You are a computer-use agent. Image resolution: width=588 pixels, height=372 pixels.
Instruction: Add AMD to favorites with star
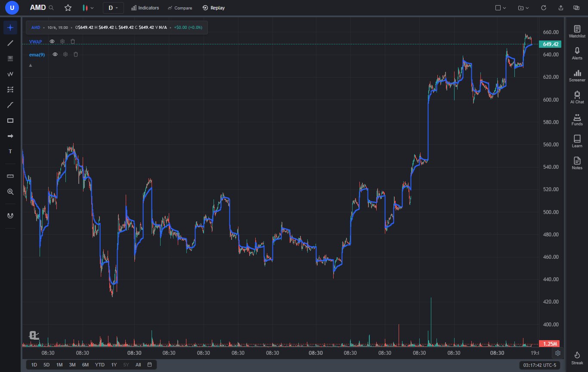(68, 8)
